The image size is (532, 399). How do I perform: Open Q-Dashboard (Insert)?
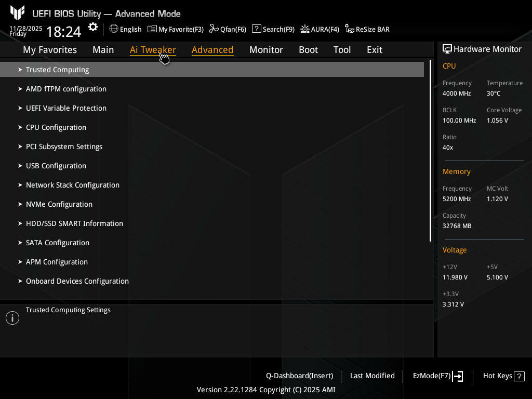pos(299,376)
